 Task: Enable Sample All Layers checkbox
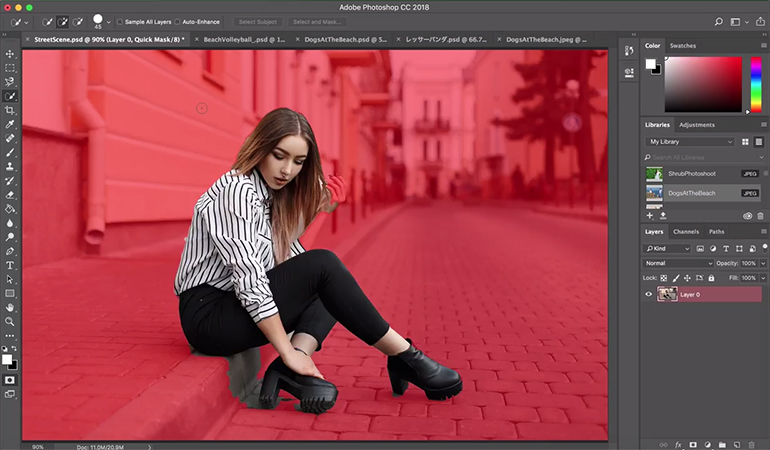tap(121, 21)
